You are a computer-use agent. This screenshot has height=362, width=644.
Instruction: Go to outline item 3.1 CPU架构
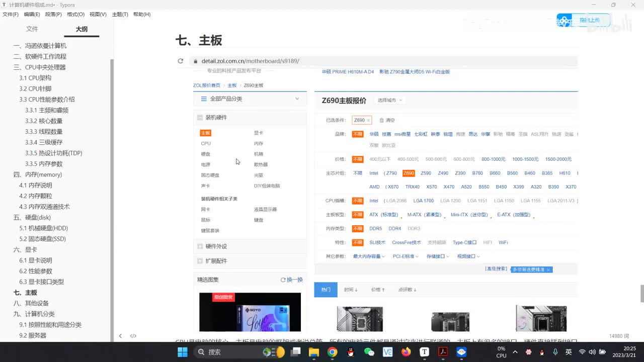[35, 78]
